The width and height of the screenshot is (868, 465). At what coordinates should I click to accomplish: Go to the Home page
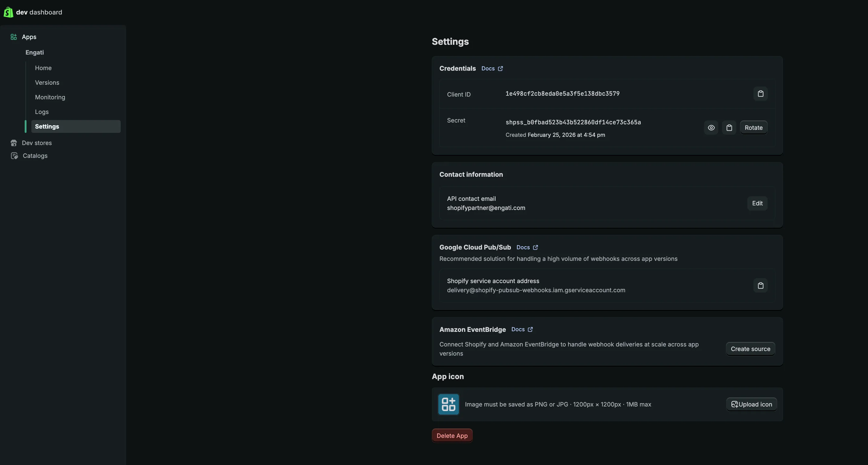(43, 68)
